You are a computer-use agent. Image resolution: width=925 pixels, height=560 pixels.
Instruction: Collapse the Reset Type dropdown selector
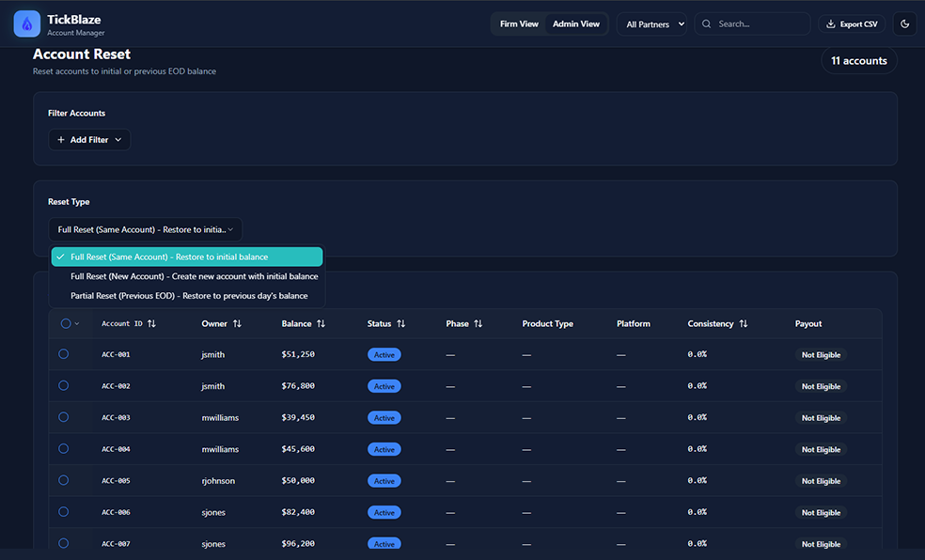tap(145, 229)
